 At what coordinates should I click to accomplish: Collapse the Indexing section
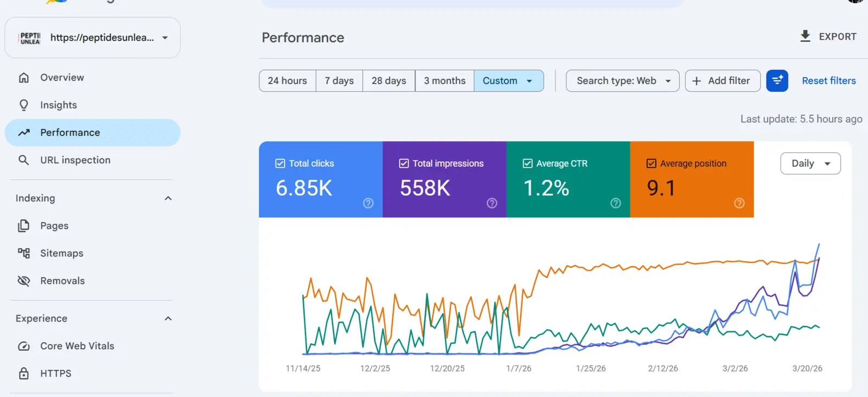click(168, 198)
